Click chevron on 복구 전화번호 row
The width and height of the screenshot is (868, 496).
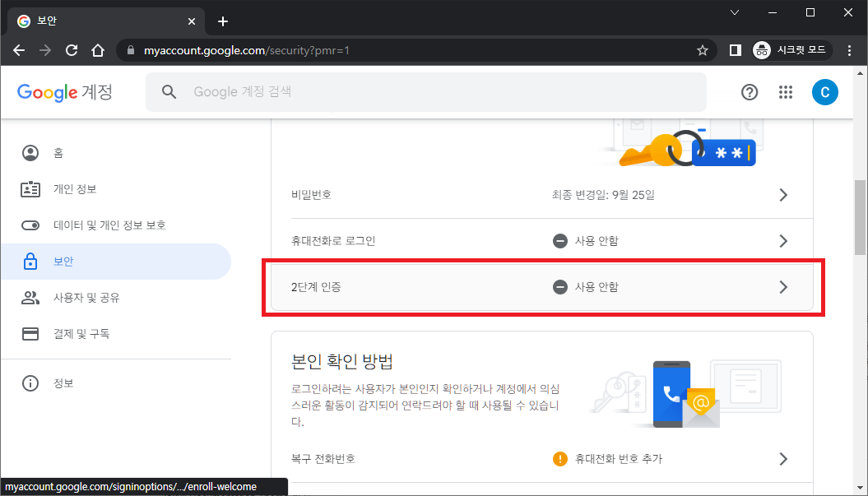point(783,459)
